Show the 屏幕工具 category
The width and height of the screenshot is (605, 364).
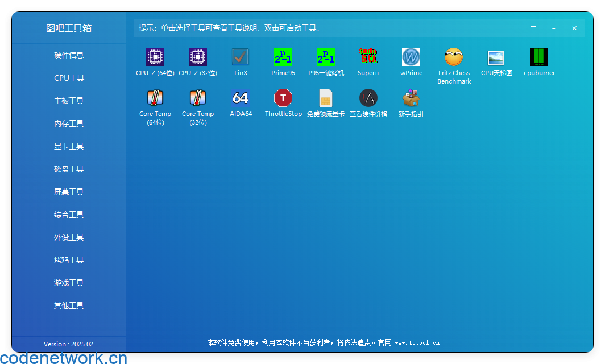coord(69,192)
